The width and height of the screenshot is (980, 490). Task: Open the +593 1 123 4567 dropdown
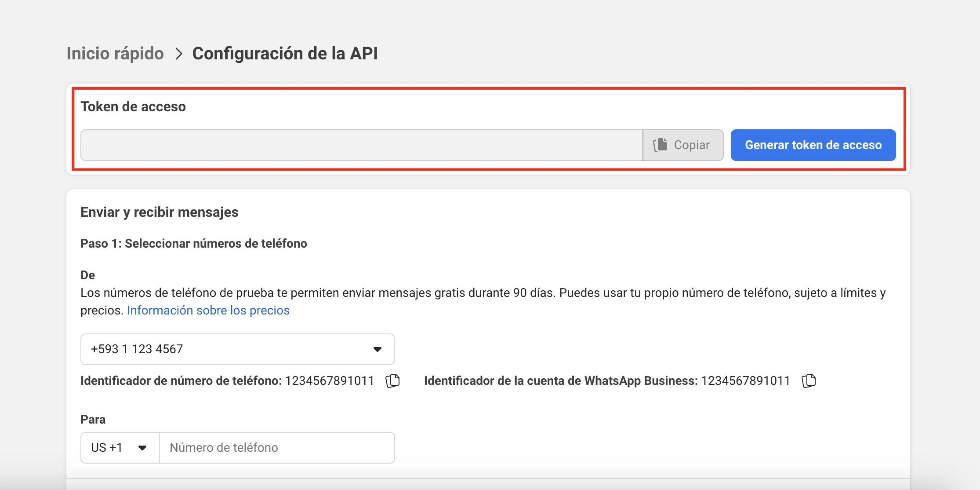pos(237,349)
